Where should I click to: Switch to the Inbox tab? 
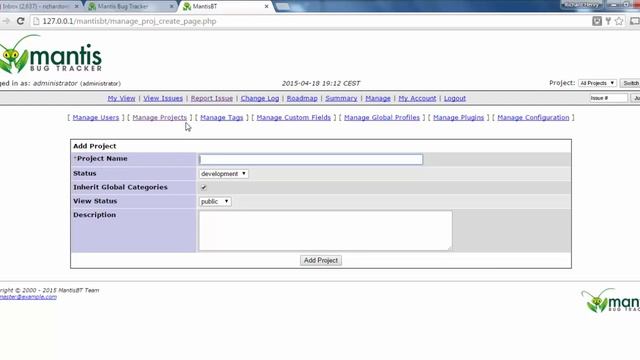[x=39, y=7]
